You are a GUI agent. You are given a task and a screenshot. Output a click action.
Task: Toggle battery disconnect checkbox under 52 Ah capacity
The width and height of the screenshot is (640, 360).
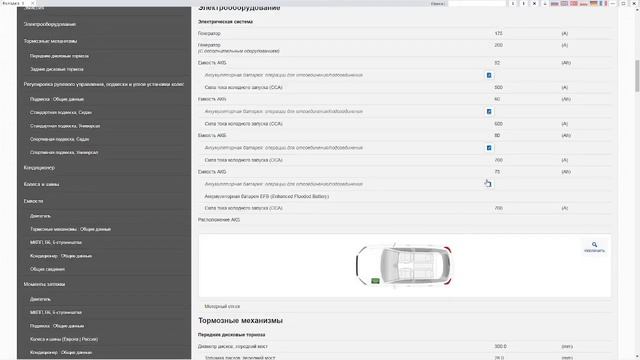[489, 75]
